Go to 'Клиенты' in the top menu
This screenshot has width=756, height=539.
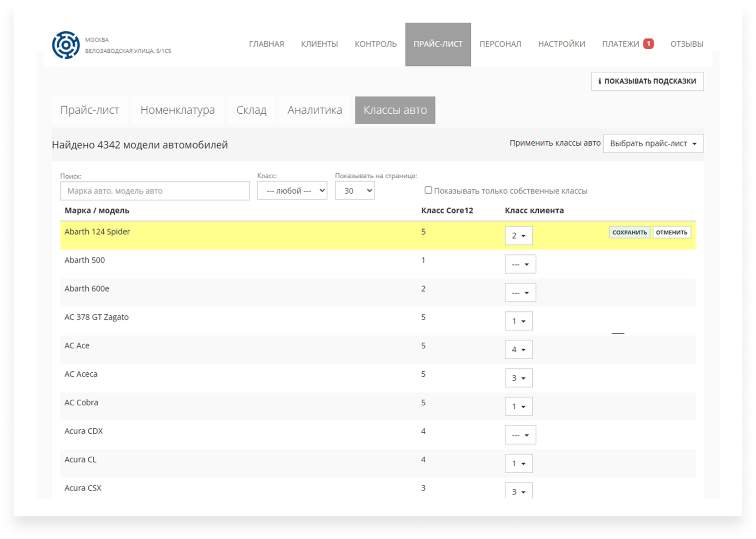[x=319, y=44]
